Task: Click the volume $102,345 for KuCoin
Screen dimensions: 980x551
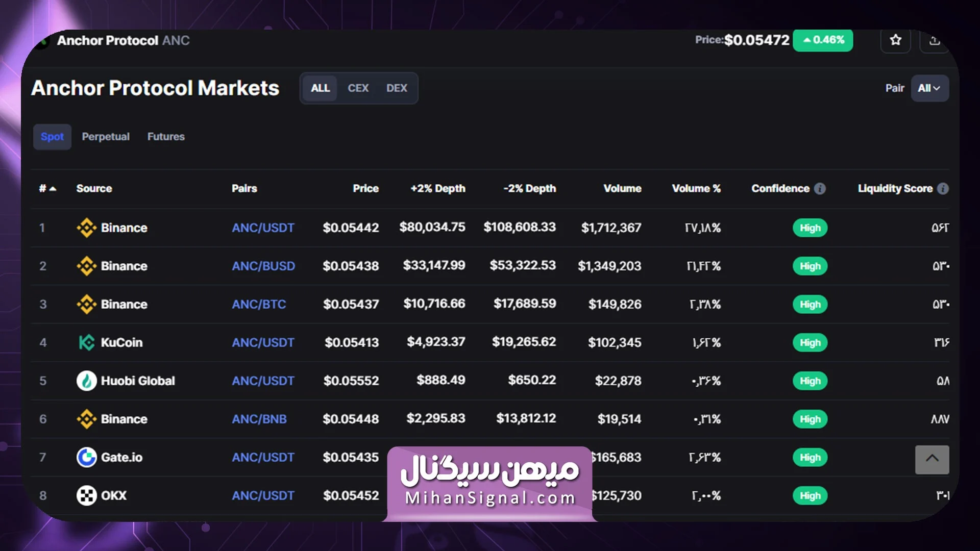Action: click(x=615, y=343)
